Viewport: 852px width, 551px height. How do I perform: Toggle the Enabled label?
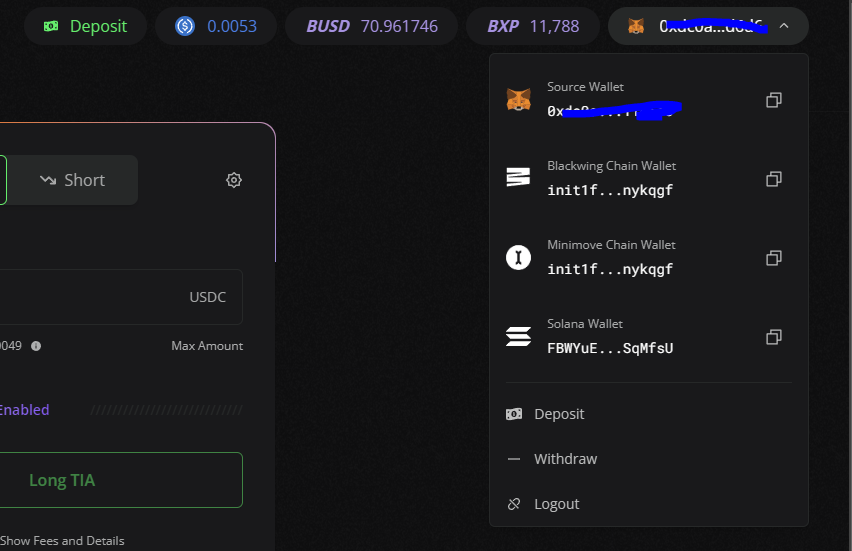(24, 410)
